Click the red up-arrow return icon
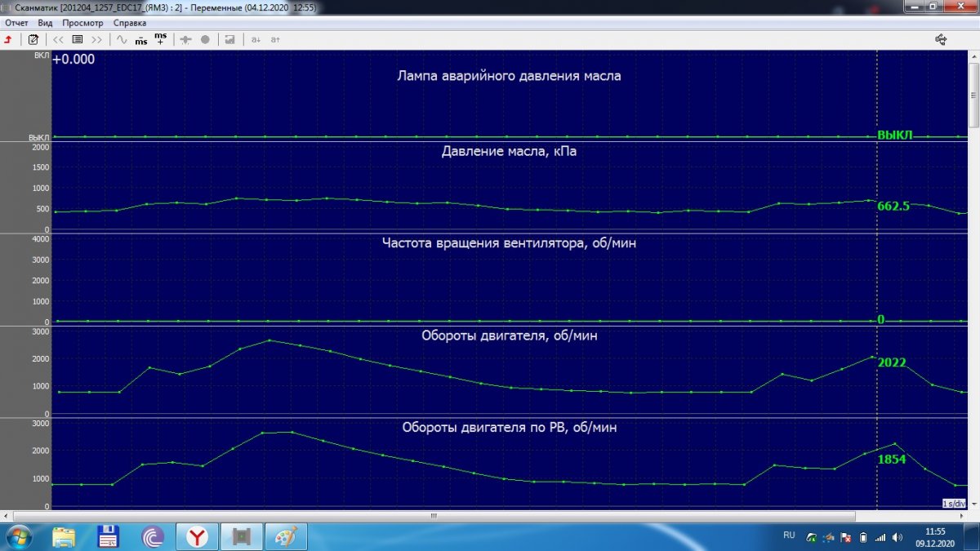The image size is (980, 551). click(x=8, y=39)
